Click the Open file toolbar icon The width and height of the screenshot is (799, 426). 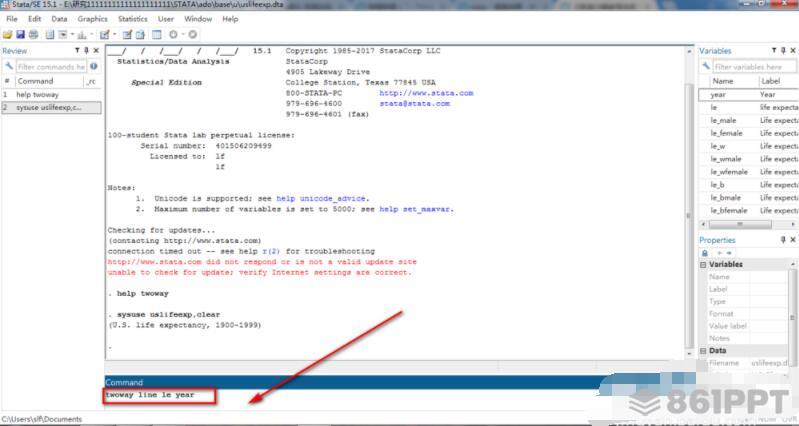pos(8,35)
